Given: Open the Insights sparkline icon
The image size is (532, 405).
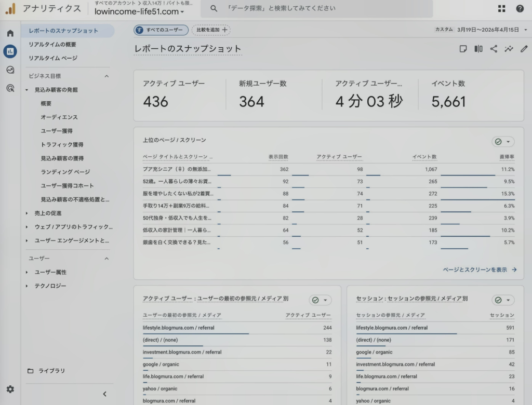Looking at the screenshot, I should tap(509, 49).
